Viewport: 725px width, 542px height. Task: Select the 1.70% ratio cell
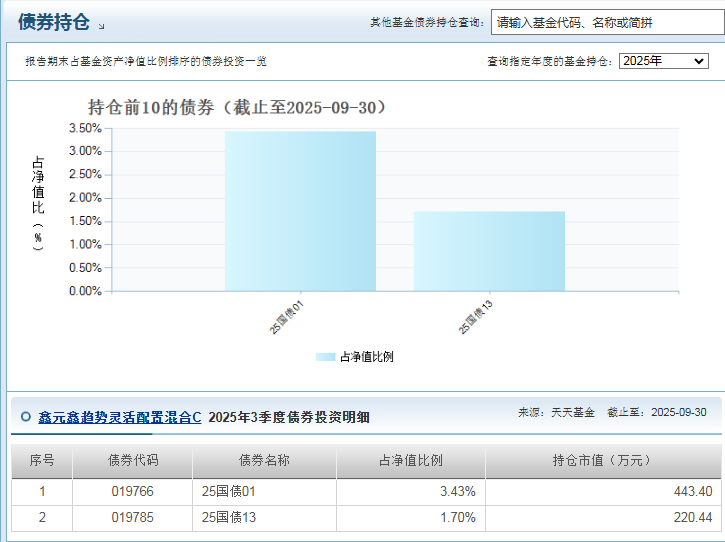(411, 517)
